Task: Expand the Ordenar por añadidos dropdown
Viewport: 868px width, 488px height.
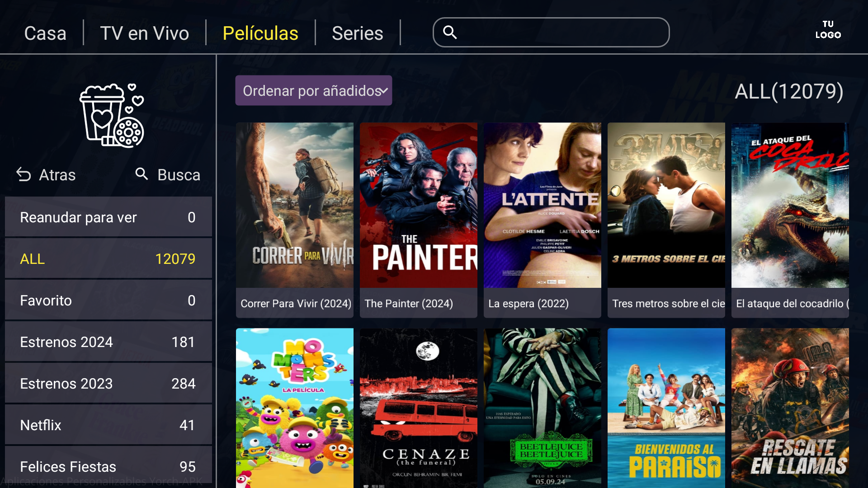Action: tap(313, 90)
